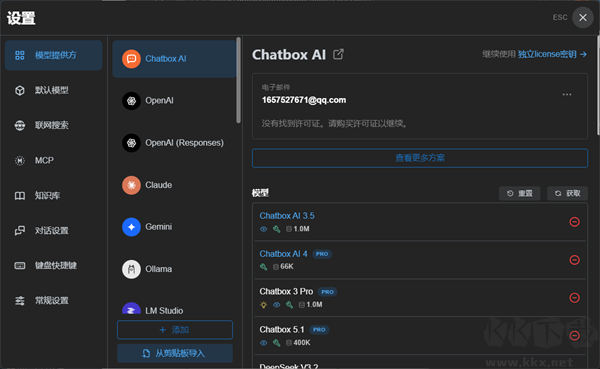
Task: Open the 模型提供方 settings section
Action: pyautogui.click(x=54, y=55)
